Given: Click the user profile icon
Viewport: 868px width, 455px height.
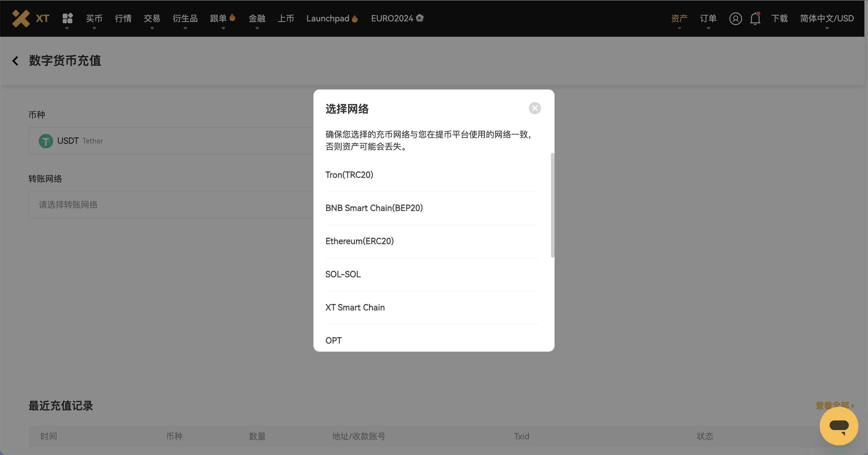Looking at the screenshot, I should click(x=736, y=18).
